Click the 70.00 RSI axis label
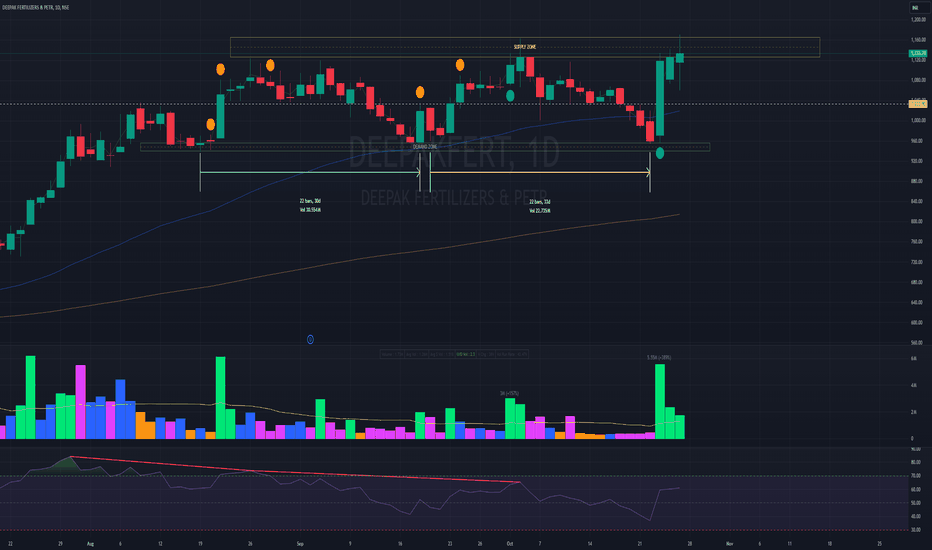The image size is (932, 550). pos(915,476)
